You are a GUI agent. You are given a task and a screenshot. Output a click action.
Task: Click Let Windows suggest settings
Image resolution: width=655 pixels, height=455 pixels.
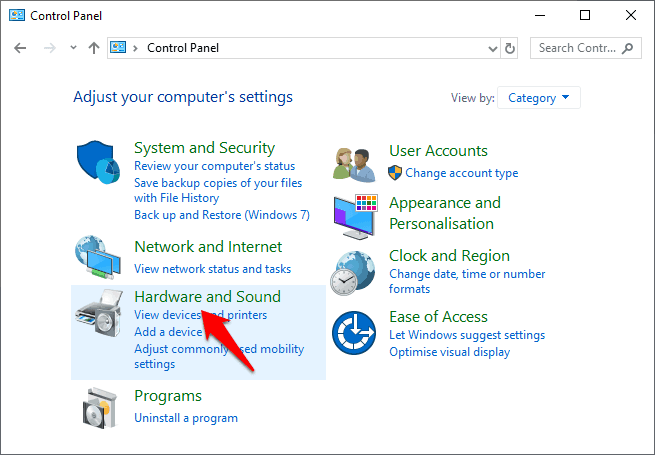pos(467,335)
